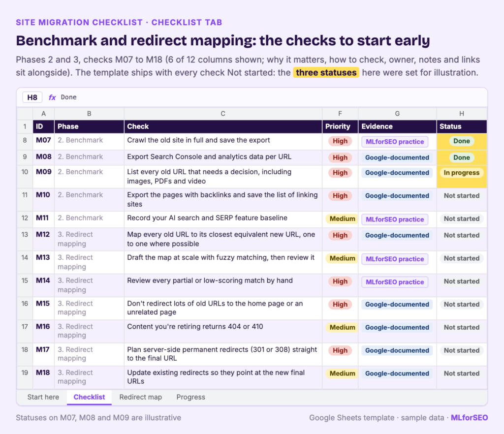Select the M07 ID cell
The height and width of the screenshot is (434, 504).
pos(43,141)
